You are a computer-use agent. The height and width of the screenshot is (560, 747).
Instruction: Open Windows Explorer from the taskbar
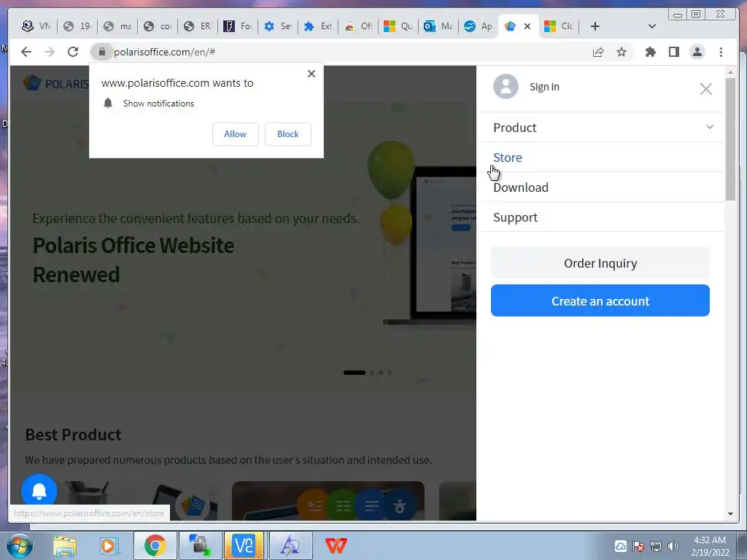[x=65, y=546]
